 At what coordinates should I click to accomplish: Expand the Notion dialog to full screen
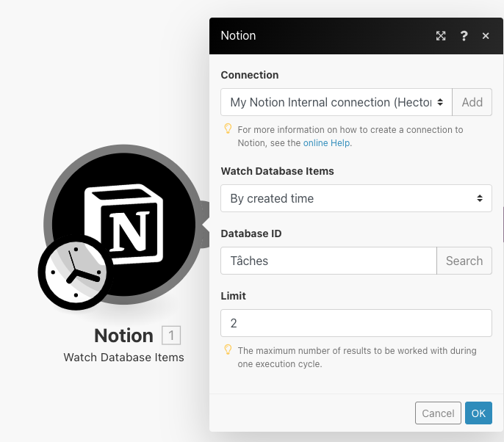click(441, 36)
